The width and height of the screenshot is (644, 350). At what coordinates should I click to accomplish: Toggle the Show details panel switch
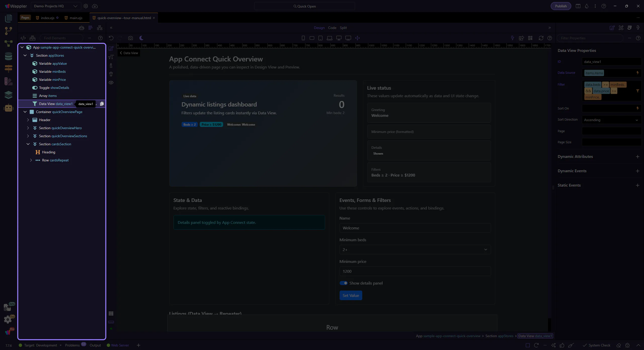(x=343, y=283)
